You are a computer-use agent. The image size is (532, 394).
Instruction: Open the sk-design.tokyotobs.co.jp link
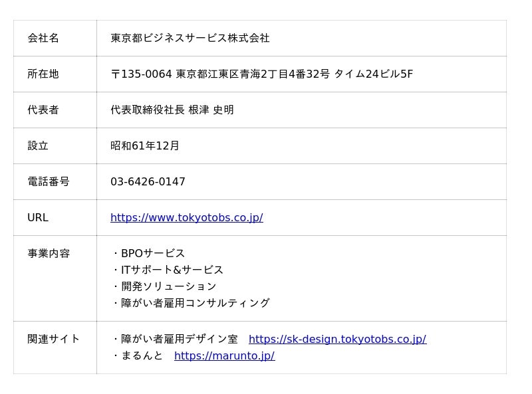[x=337, y=340]
